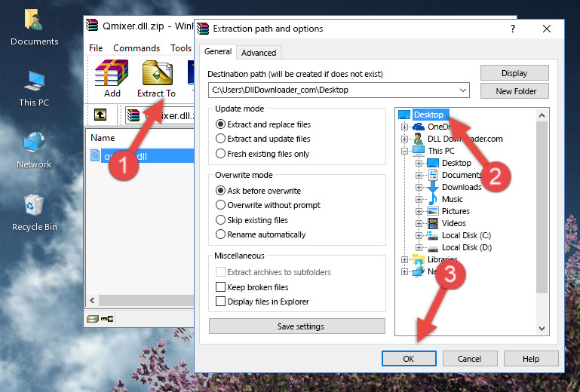Click the help question mark in dialog title
The height and width of the screenshot is (392, 580).
513,29
